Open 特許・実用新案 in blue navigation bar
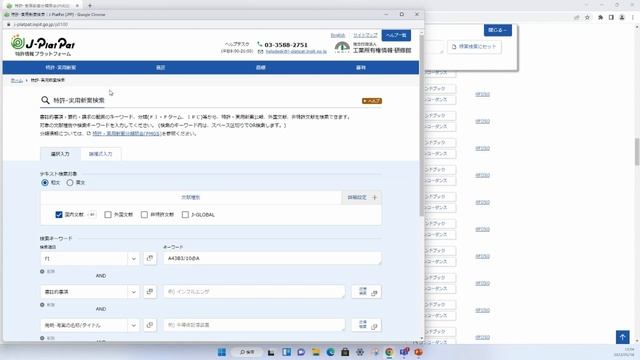Image resolution: width=640 pixels, height=360 pixels. click(x=60, y=68)
